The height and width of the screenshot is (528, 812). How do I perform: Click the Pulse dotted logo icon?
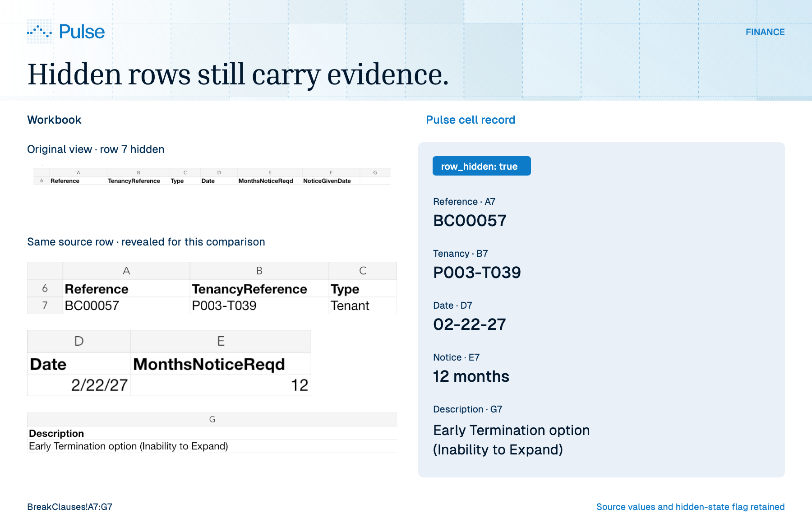coord(40,32)
